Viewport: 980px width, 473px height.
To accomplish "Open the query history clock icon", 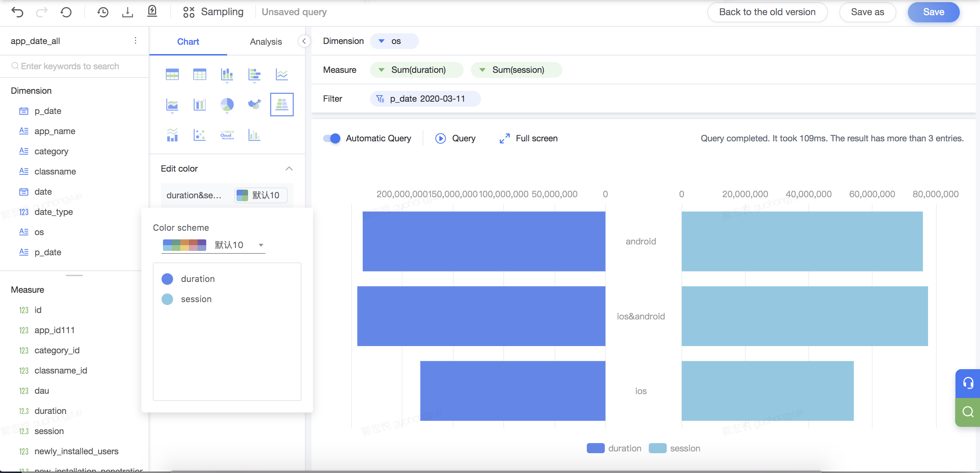I will click(x=103, y=12).
